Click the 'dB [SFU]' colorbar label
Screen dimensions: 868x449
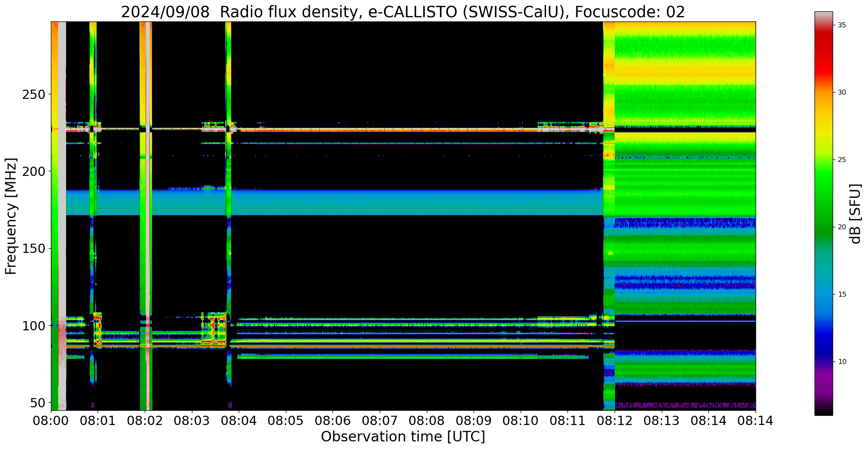[855, 214]
